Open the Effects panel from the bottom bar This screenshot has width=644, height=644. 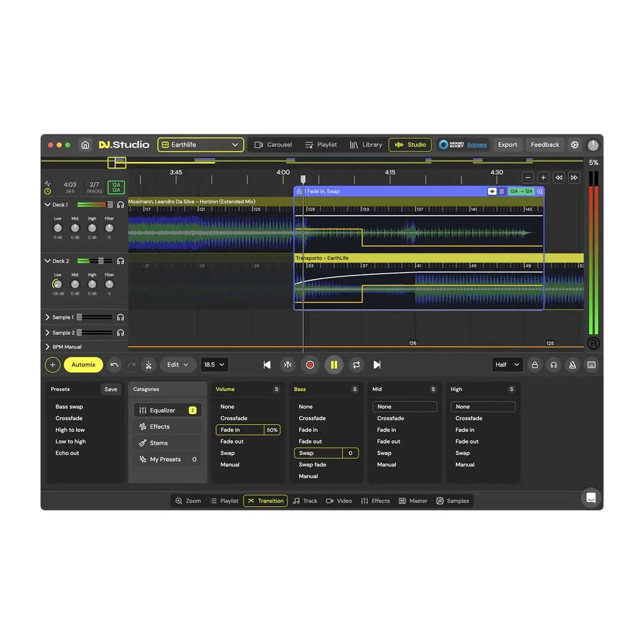tap(375, 501)
